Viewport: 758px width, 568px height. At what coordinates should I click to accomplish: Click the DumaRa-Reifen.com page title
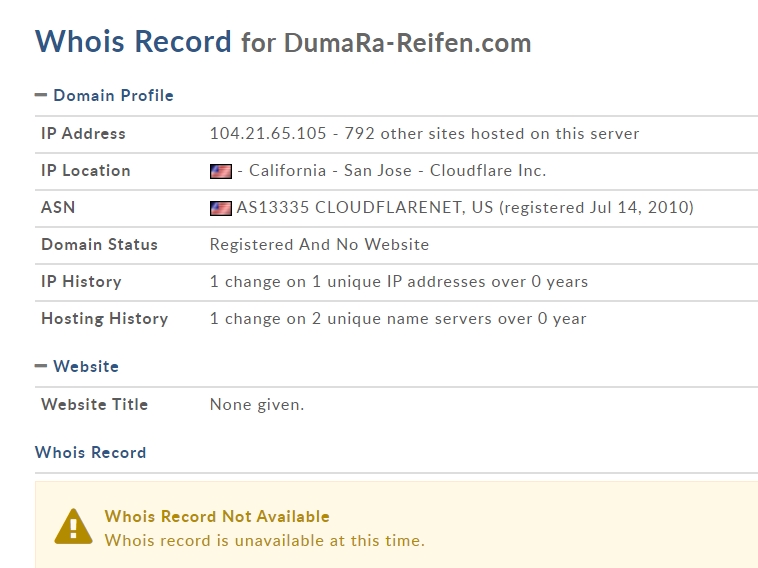(x=407, y=43)
